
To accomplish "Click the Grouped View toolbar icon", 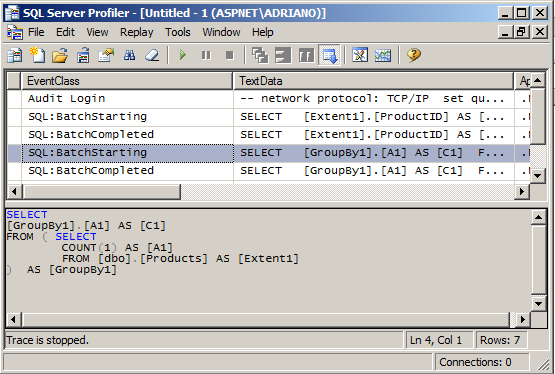I will coord(307,56).
